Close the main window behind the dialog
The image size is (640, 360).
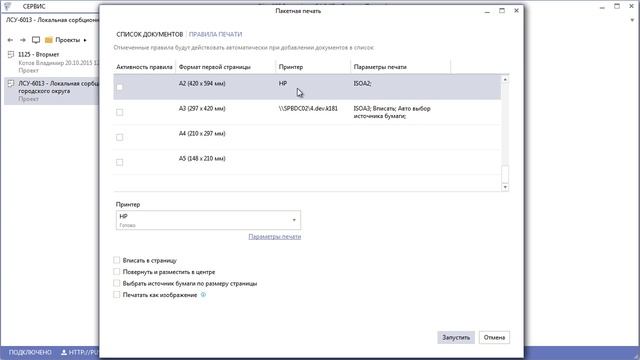[631, 6]
